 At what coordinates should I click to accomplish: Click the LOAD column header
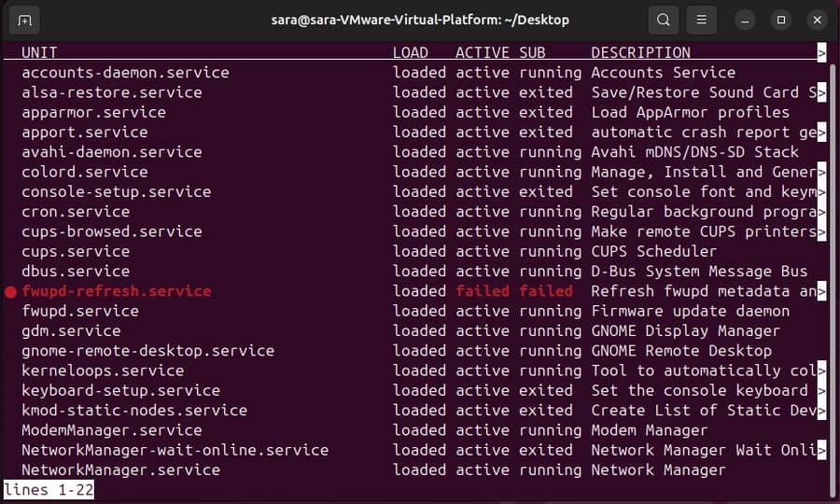[x=411, y=53]
